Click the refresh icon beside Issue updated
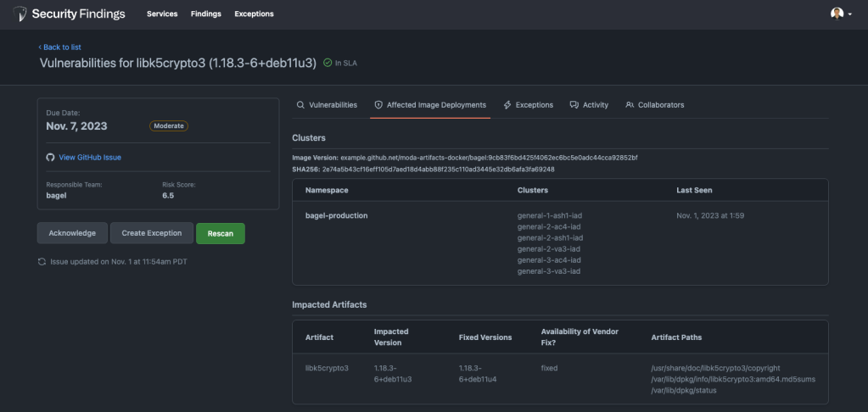Screen dimensions: 868x412 42,262
